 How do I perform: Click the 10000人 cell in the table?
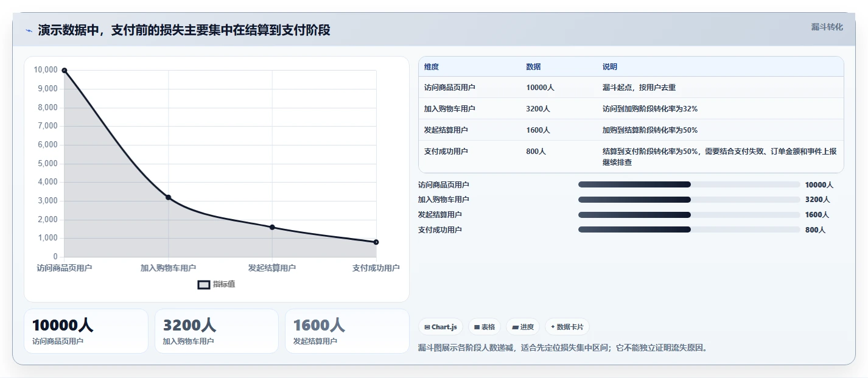point(540,88)
